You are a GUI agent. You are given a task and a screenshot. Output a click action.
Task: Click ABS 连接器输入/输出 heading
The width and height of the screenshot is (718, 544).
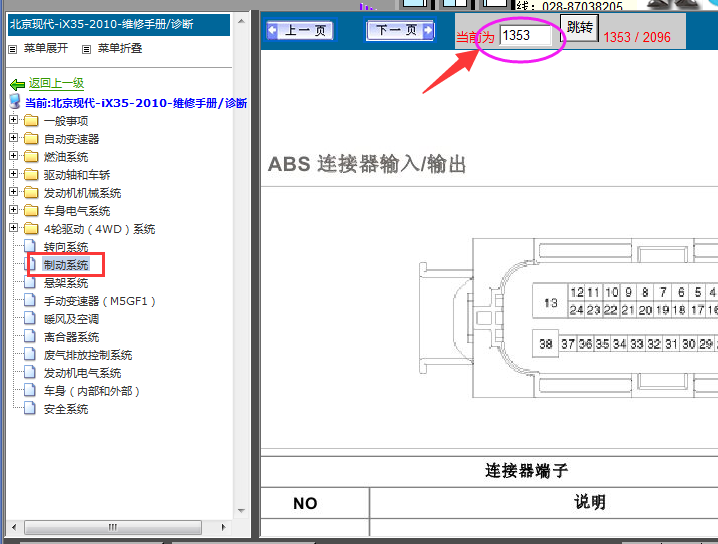367,164
